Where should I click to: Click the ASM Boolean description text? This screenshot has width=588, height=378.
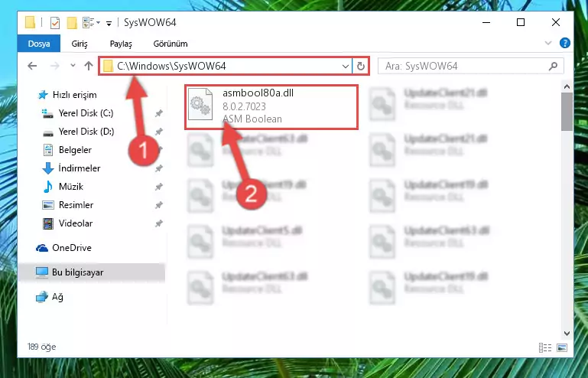click(x=252, y=119)
